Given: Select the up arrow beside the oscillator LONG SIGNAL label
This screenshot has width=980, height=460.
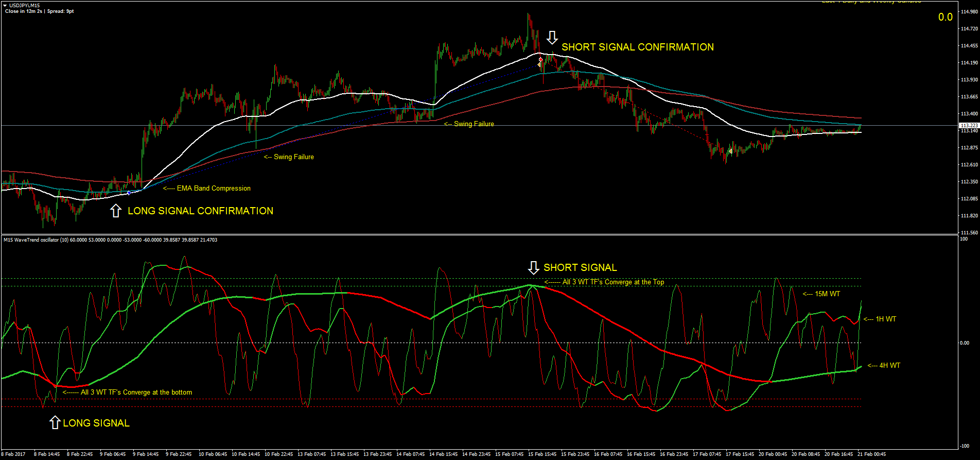Looking at the screenshot, I should 55,422.
